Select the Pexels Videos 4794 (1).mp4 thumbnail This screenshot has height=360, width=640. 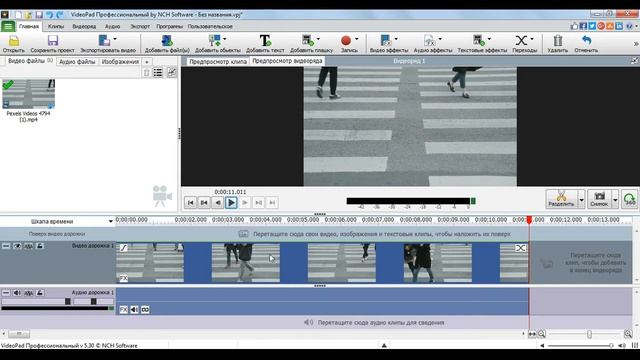(28, 94)
